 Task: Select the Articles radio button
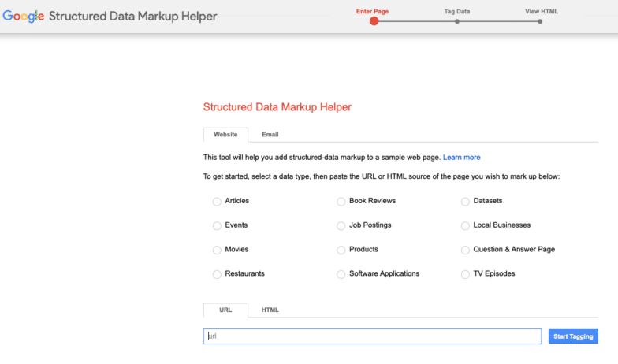coord(217,202)
